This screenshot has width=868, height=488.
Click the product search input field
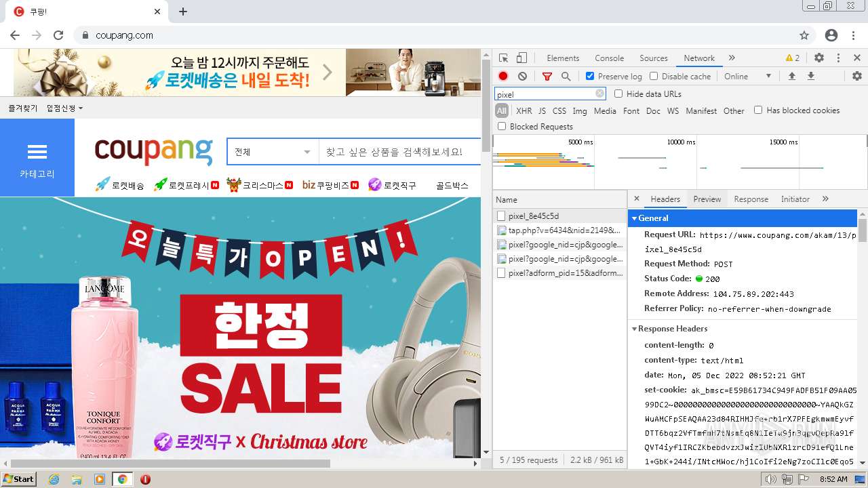click(x=400, y=152)
